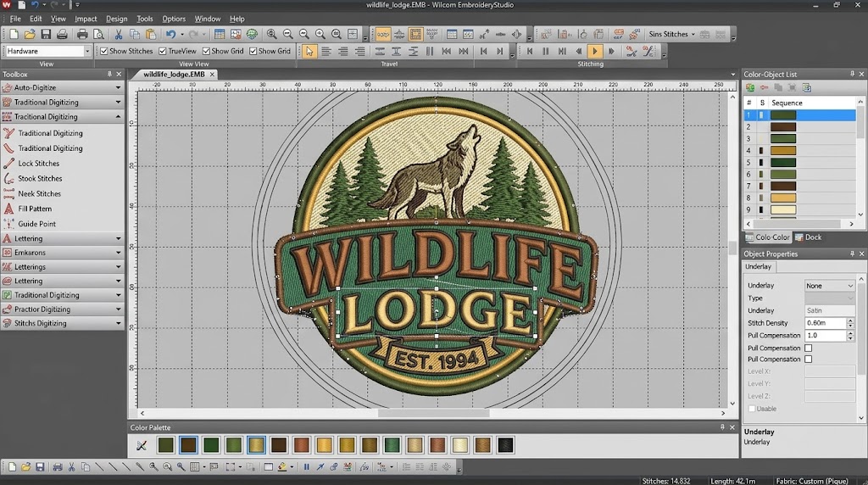The image size is (868, 485).
Task: Select the first olive green palette swatch
Action: coord(165,445)
